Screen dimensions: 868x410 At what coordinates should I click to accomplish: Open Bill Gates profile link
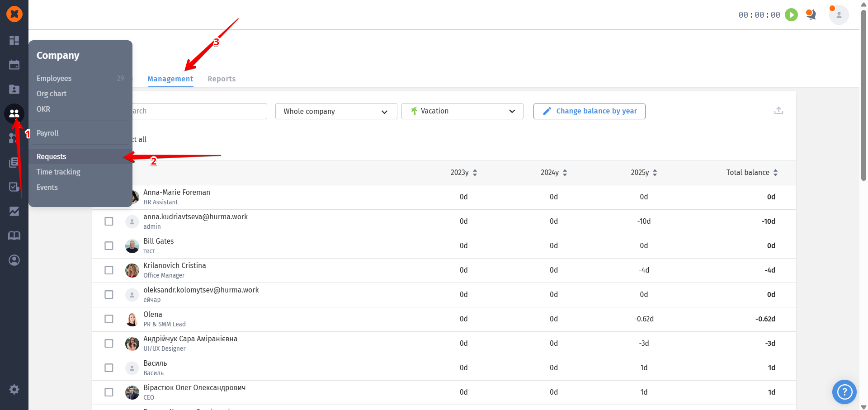(159, 241)
